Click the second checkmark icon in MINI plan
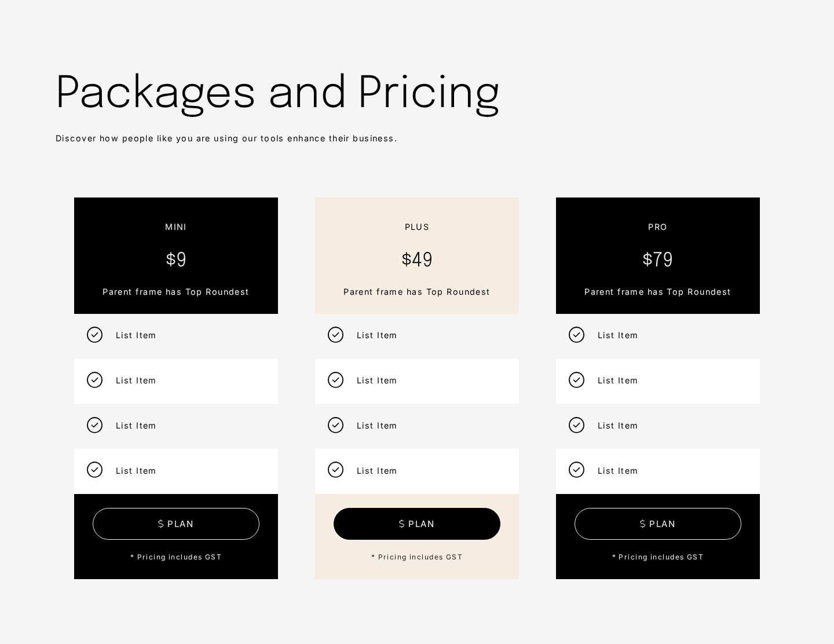The height and width of the screenshot is (644, 834). tap(94, 380)
